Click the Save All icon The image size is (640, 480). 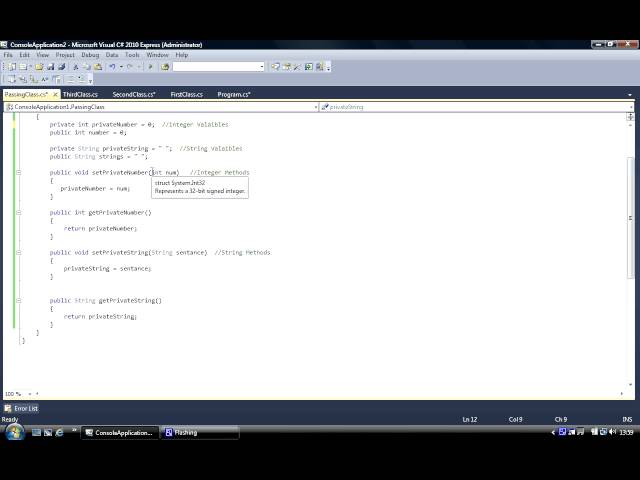tap(62, 67)
